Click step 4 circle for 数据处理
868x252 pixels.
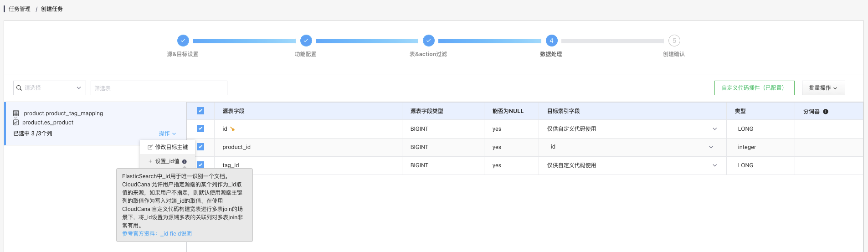point(551,41)
